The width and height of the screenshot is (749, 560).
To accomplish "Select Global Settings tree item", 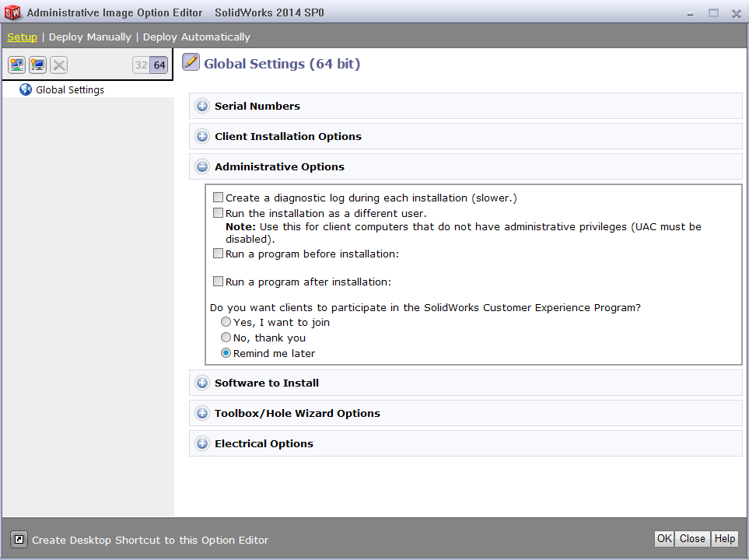I will tap(70, 89).
